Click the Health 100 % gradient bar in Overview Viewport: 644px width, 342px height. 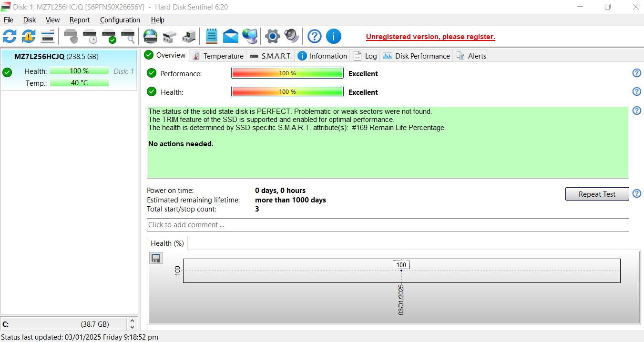coord(287,91)
